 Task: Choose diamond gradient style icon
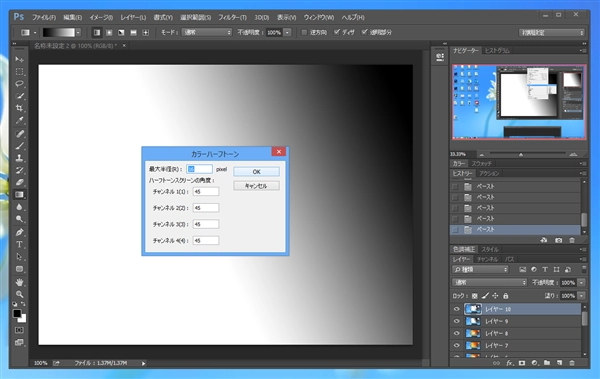[x=146, y=33]
